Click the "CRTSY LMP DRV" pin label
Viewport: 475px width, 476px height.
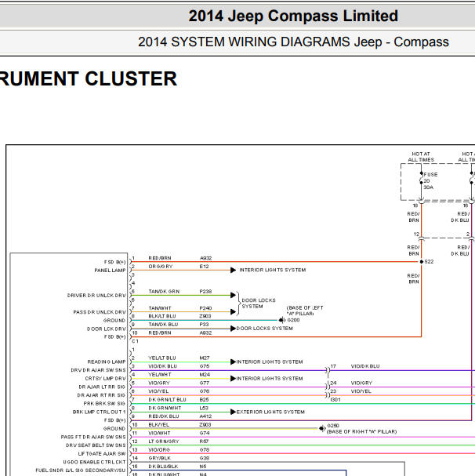click(105, 379)
